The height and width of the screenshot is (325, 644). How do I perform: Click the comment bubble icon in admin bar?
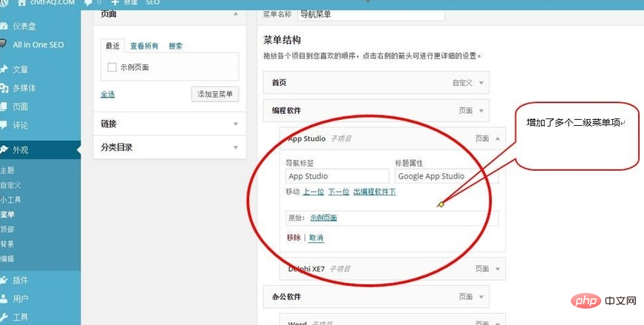click(87, 2)
